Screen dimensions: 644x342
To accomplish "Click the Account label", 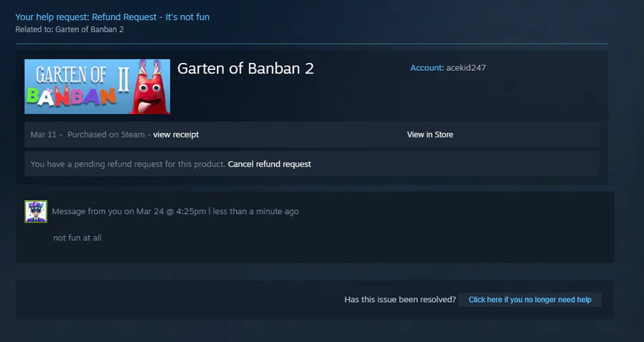I will point(427,68).
